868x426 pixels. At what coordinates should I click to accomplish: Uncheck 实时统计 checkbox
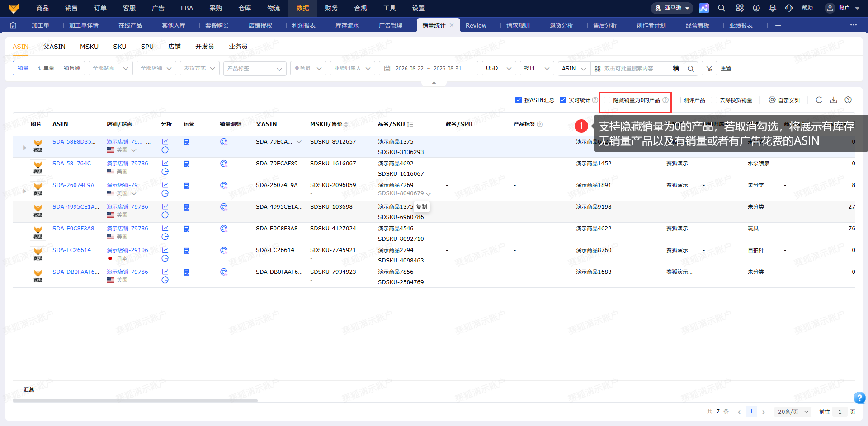[563, 100]
